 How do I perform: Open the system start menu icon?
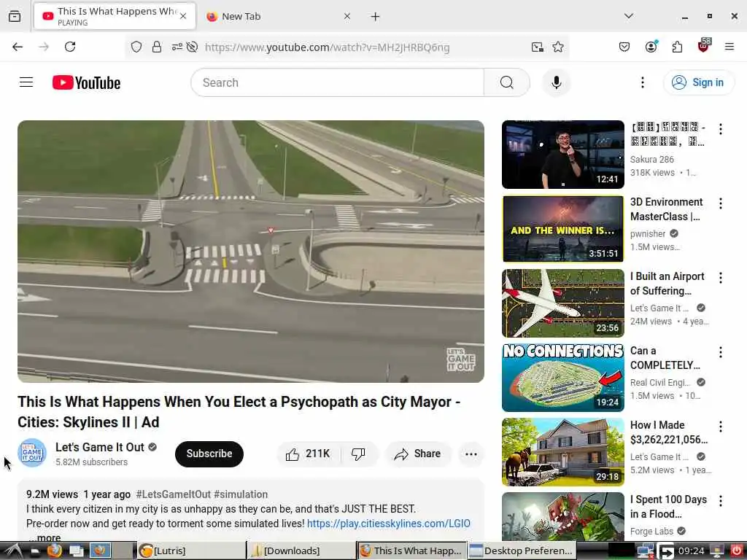[x=12, y=551]
